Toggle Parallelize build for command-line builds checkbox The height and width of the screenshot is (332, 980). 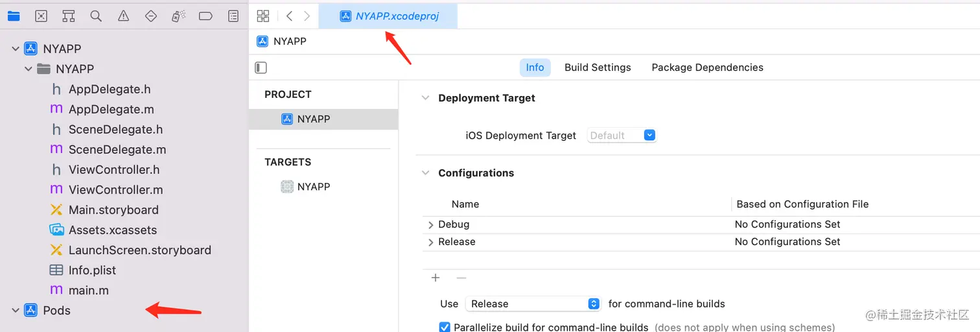(445, 327)
